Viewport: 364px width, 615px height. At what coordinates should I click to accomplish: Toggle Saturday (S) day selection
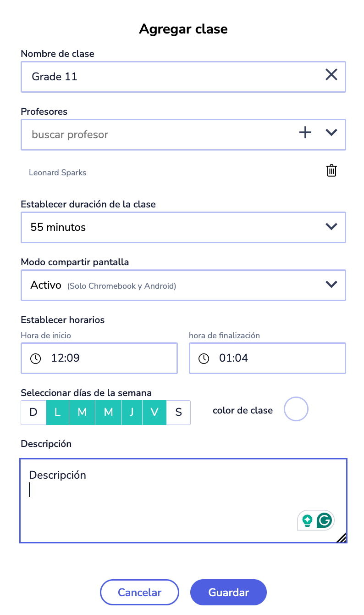point(178,412)
